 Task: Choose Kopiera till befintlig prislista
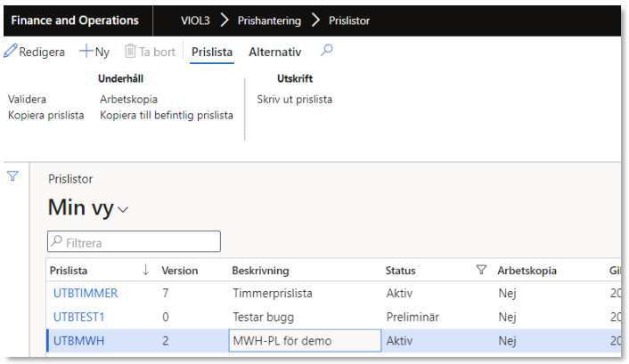coord(167,115)
